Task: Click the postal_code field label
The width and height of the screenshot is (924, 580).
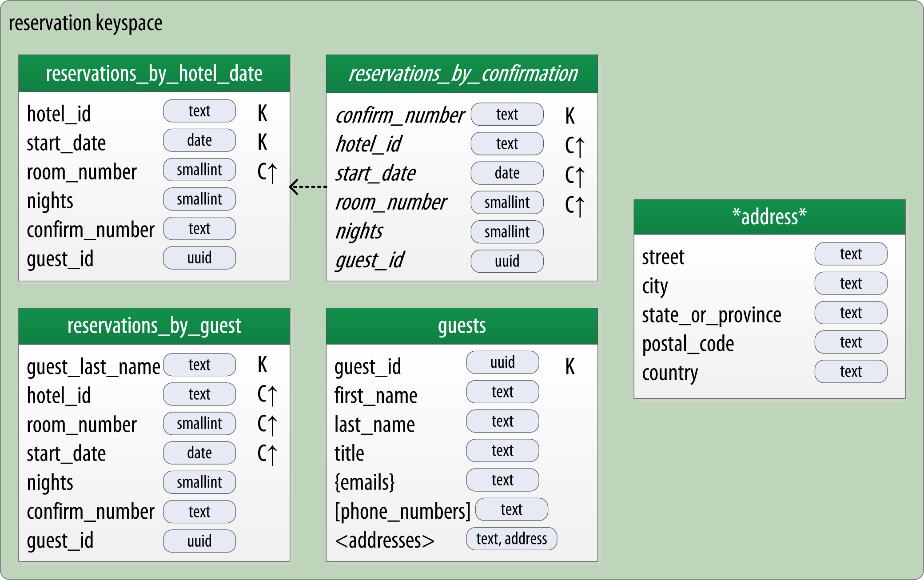Action: pyautogui.click(x=688, y=344)
